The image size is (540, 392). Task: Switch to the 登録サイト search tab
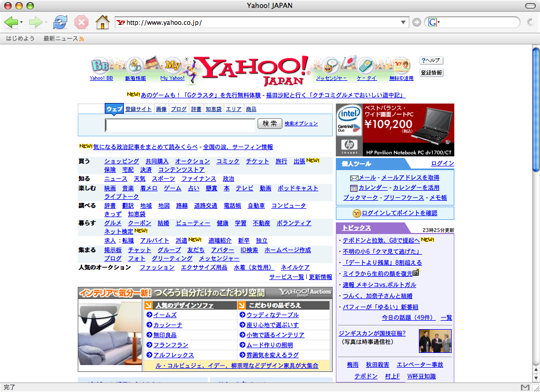[x=139, y=109]
